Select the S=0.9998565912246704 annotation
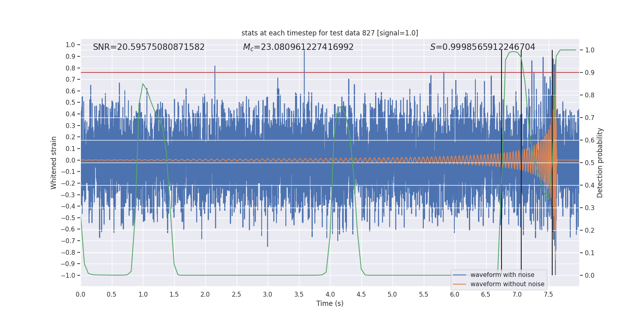The image size is (644, 322). (x=483, y=47)
